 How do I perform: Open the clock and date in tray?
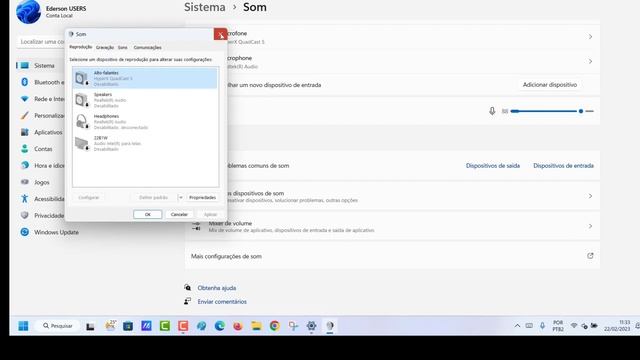click(x=617, y=326)
